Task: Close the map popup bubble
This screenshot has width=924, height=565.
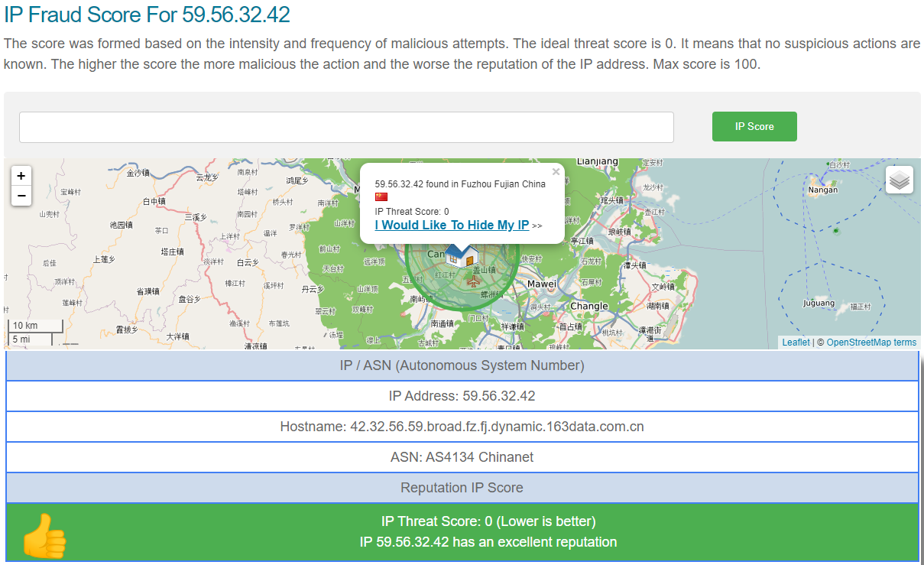Action: coord(556,172)
